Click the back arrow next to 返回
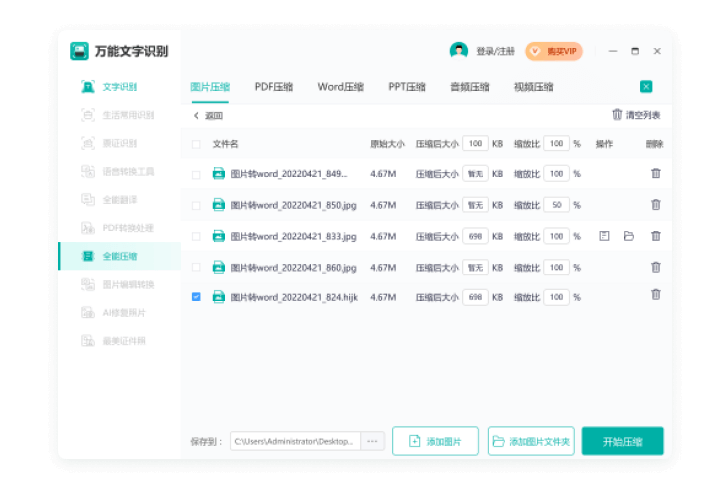The width and height of the screenshot is (706, 496). tap(196, 116)
